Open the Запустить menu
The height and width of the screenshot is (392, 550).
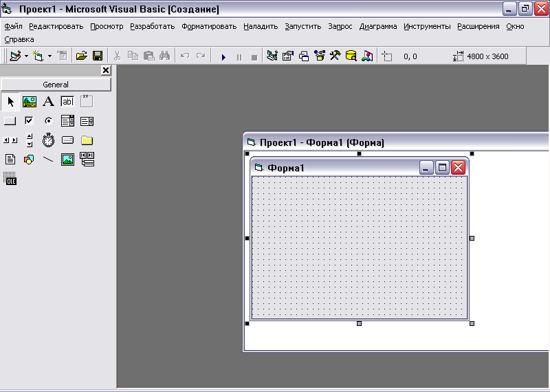click(x=302, y=26)
